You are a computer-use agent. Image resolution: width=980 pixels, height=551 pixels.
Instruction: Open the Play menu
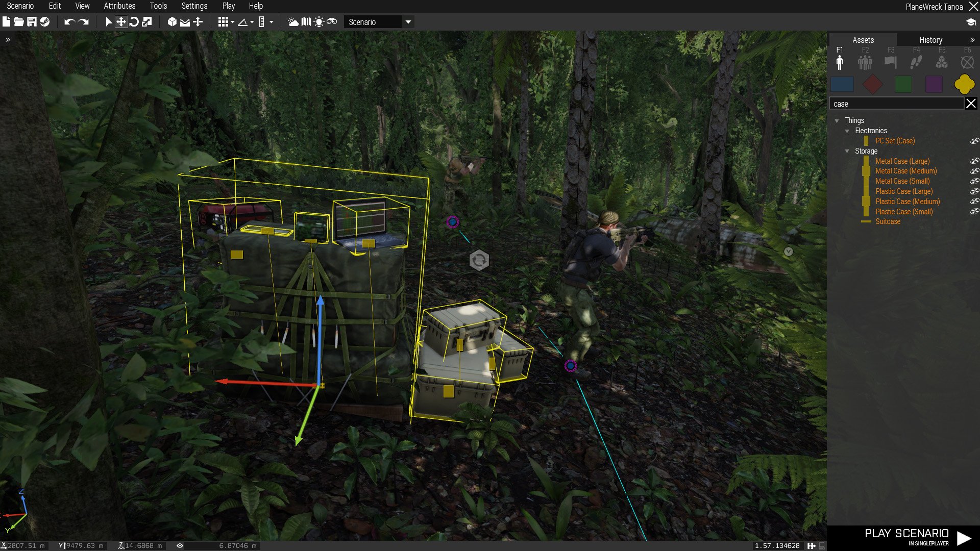228,6
